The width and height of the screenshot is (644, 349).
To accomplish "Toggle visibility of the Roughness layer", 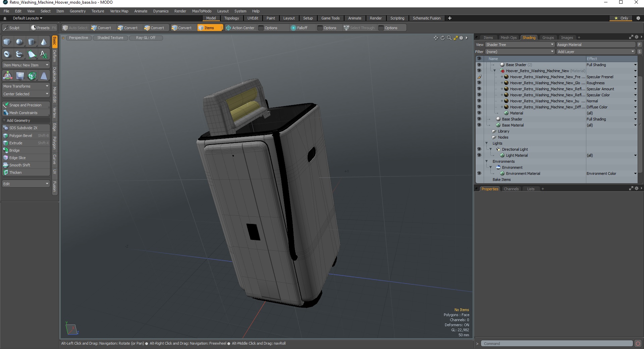I will pyautogui.click(x=479, y=83).
